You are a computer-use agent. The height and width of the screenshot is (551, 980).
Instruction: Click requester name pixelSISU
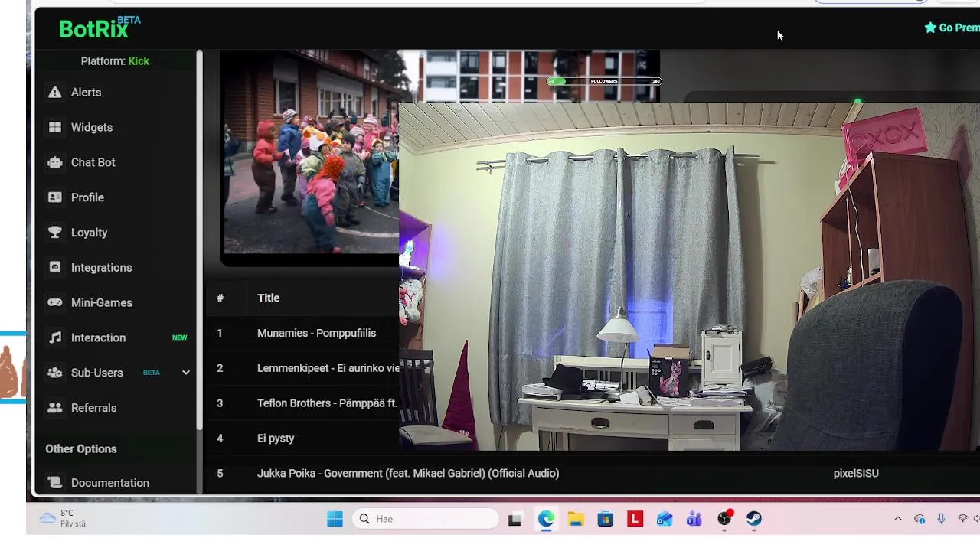click(856, 474)
